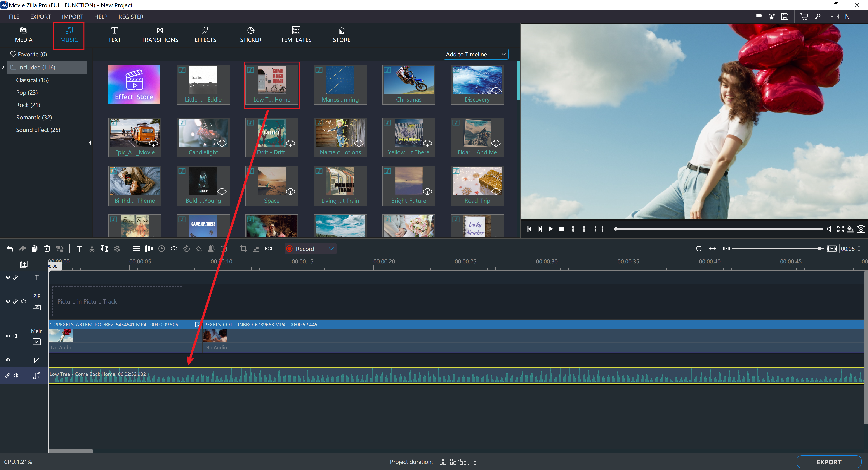This screenshot has height=470, width=868.
Task: Select the scissors split tool
Action: tap(92, 249)
